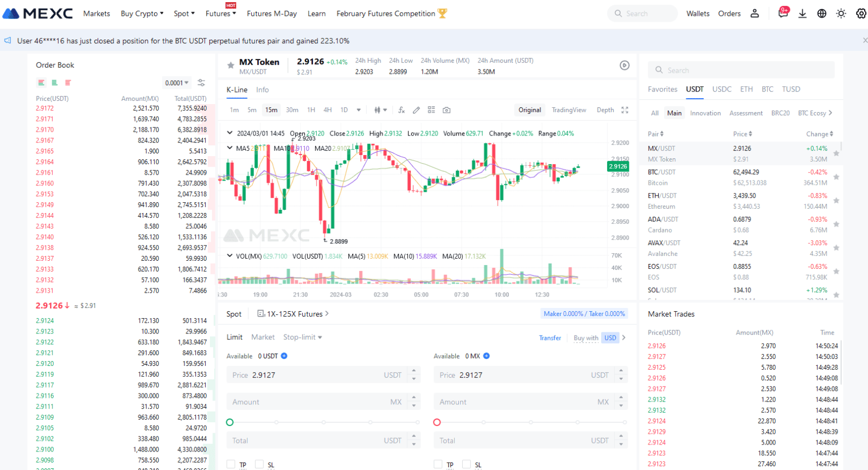Open the user account profile icon
This screenshot has width=868, height=470.
pos(755,14)
